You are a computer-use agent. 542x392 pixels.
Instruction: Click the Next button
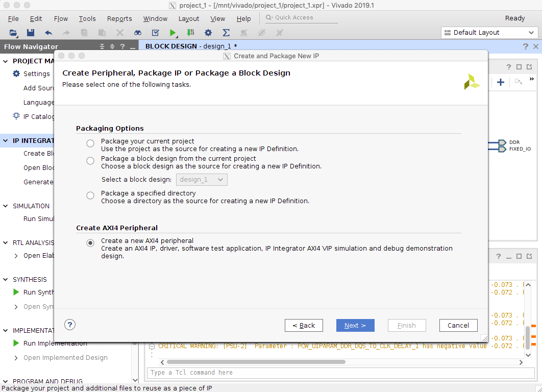355,325
